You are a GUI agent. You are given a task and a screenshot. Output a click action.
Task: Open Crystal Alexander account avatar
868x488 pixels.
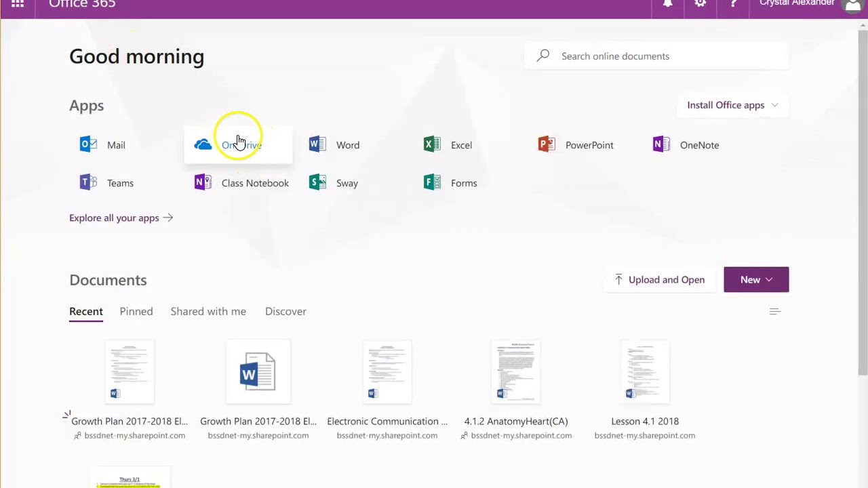[852, 5]
